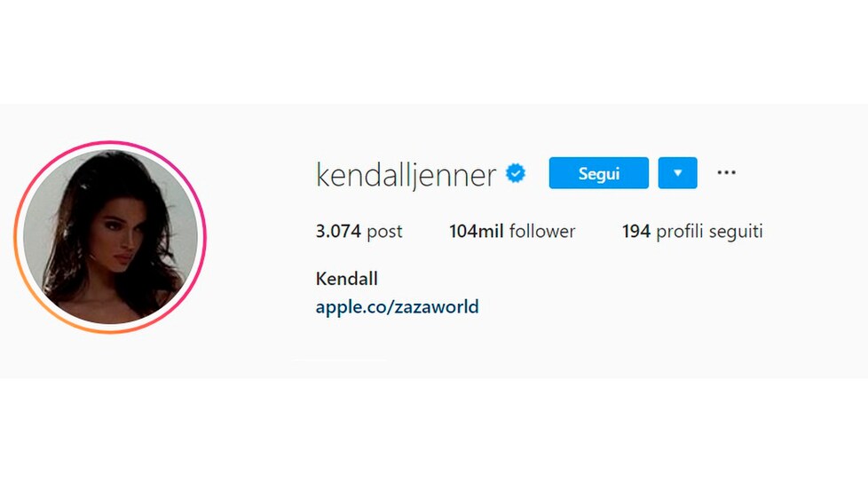Click the word post beside 3.074
Screen dimensions: 868x483
pyautogui.click(x=384, y=232)
